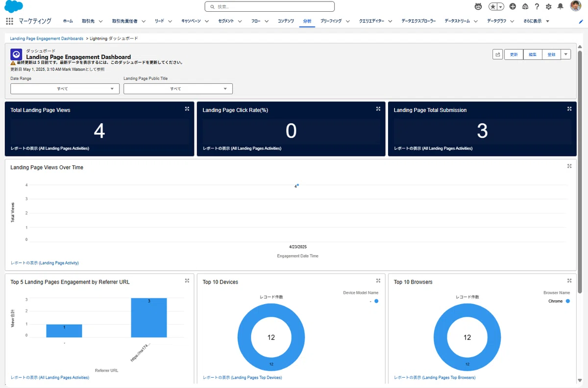Screen dimensions: 588x388
Task: View report under Total Landing Page Views
Action: [x=49, y=148]
